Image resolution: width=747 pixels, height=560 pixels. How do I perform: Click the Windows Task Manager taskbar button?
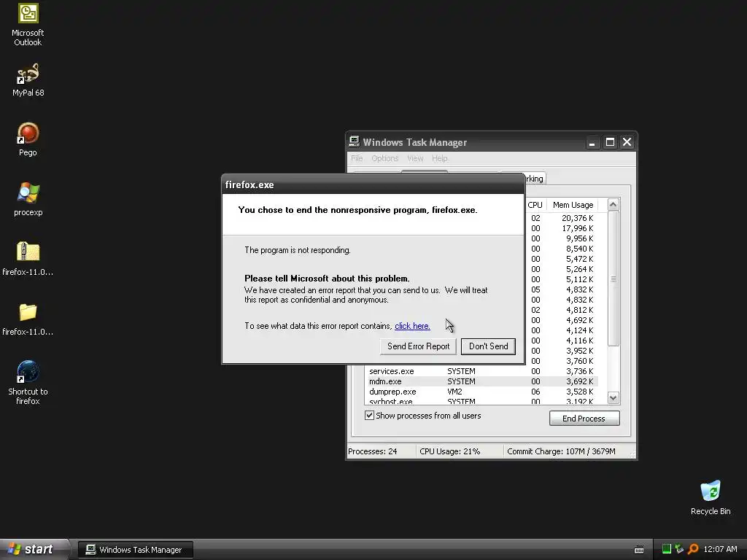[x=136, y=550]
